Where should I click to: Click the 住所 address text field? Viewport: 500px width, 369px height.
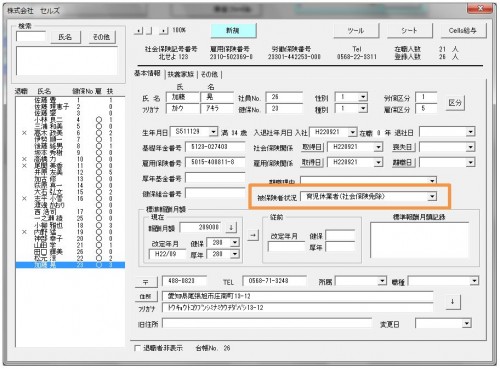point(298,296)
